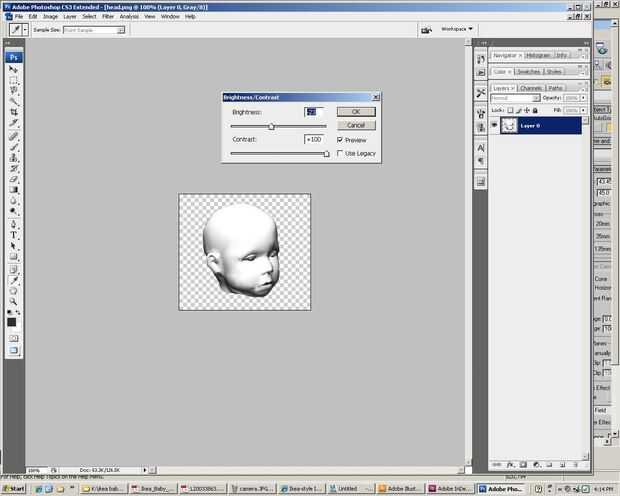Enable the Use Legacy checkbox

pos(340,153)
